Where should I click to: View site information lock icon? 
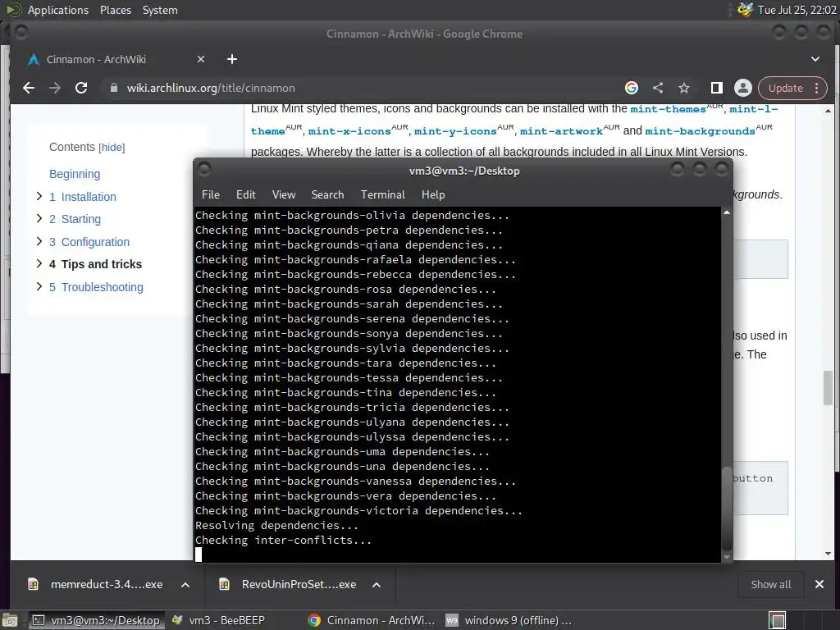[113, 88]
